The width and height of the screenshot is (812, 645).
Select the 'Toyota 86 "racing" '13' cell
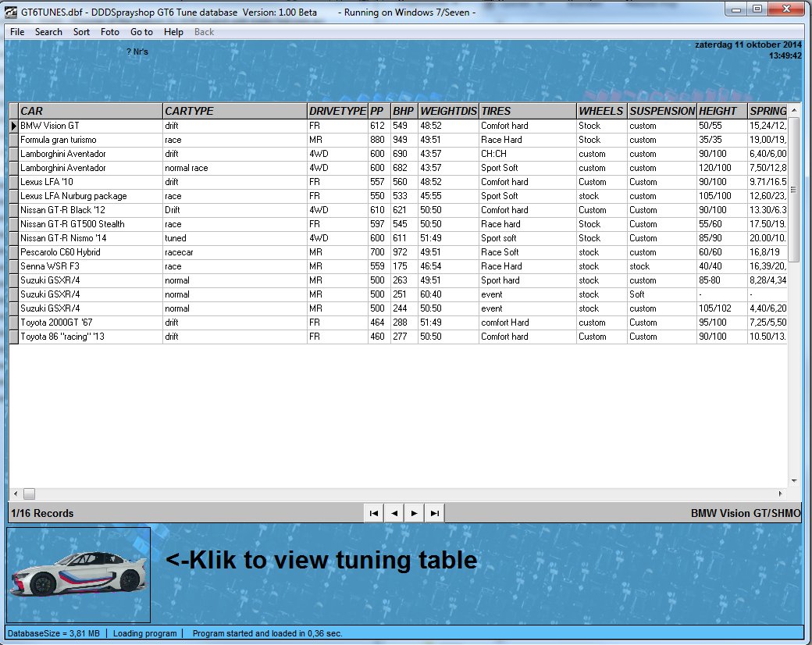[x=91, y=337]
